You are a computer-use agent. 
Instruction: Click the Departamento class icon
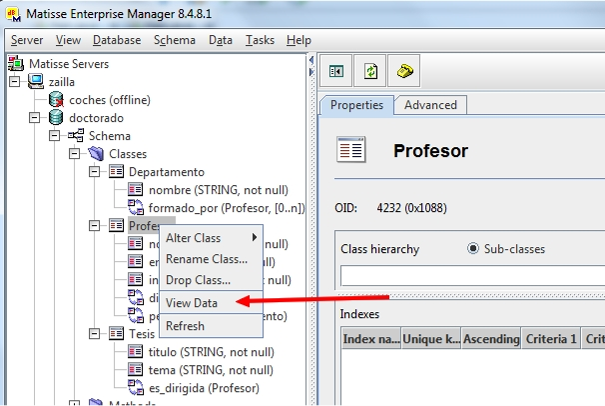pyautogui.click(x=116, y=171)
